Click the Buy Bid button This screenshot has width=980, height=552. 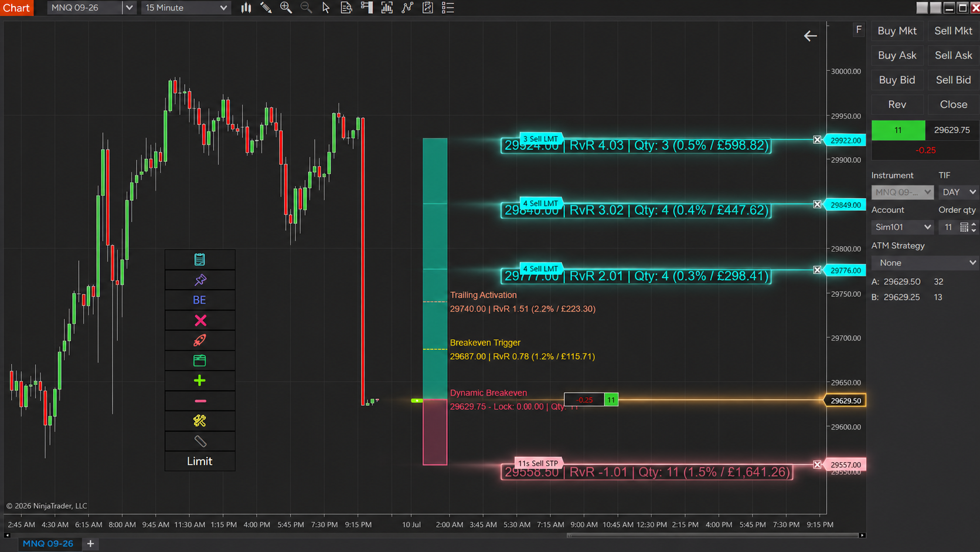coord(897,80)
